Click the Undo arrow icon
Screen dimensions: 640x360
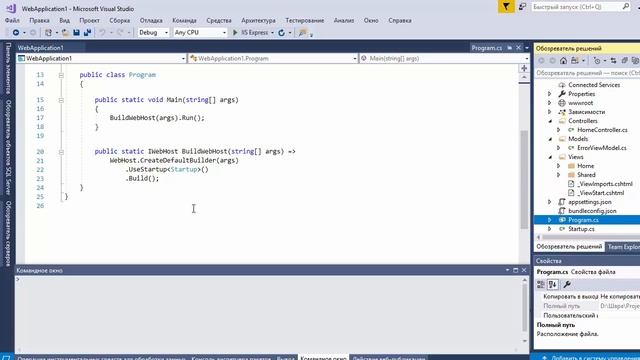coord(102,33)
